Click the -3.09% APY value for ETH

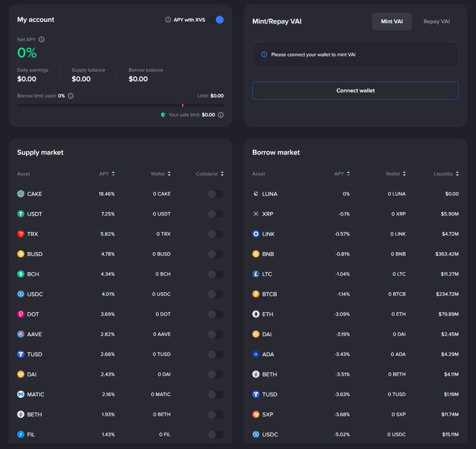coord(342,314)
